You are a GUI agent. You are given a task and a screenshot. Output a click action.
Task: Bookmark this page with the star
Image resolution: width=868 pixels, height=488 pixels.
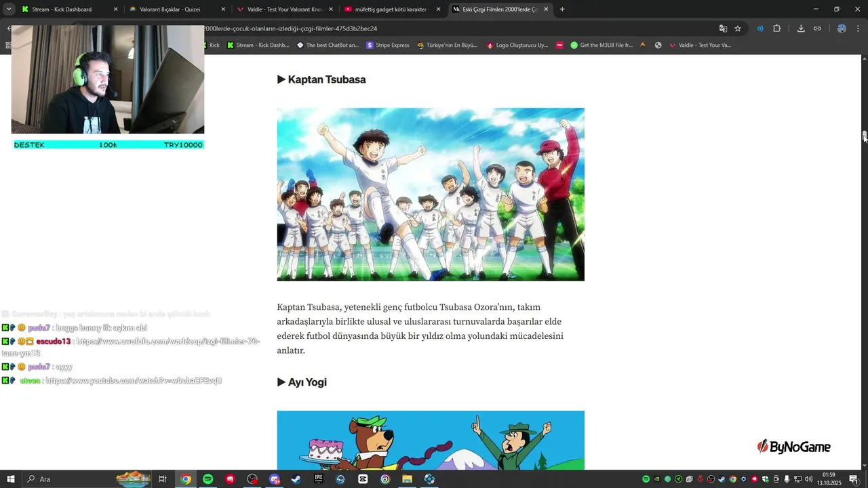pos(738,28)
